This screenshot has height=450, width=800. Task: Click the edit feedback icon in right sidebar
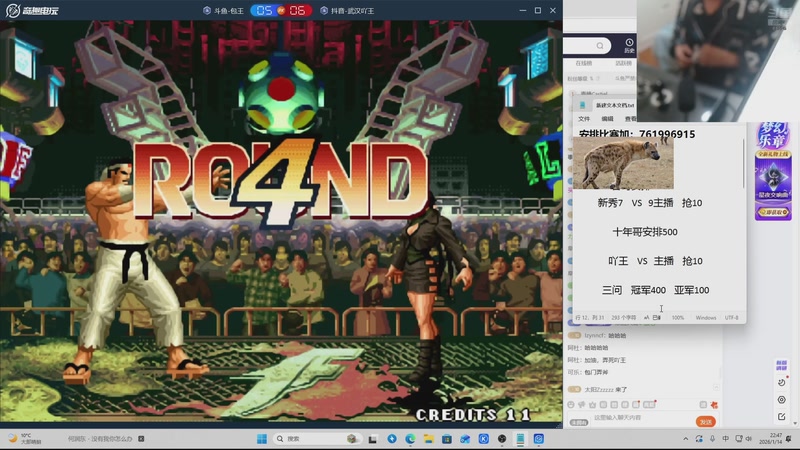pos(782,416)
